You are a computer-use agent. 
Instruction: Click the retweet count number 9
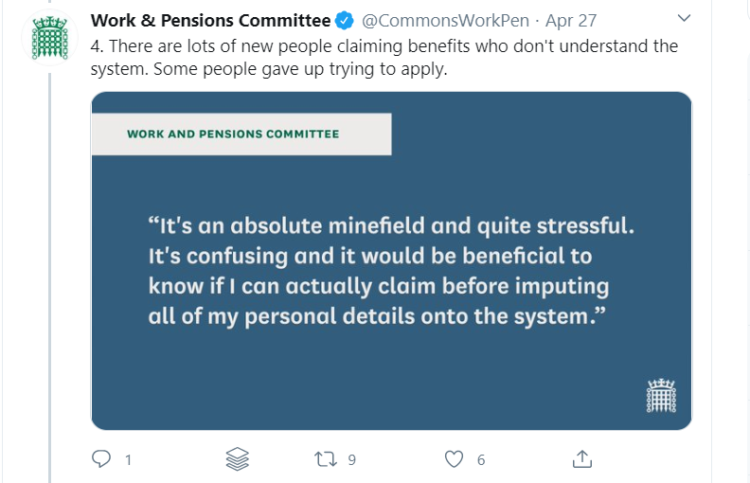point(352,460)
